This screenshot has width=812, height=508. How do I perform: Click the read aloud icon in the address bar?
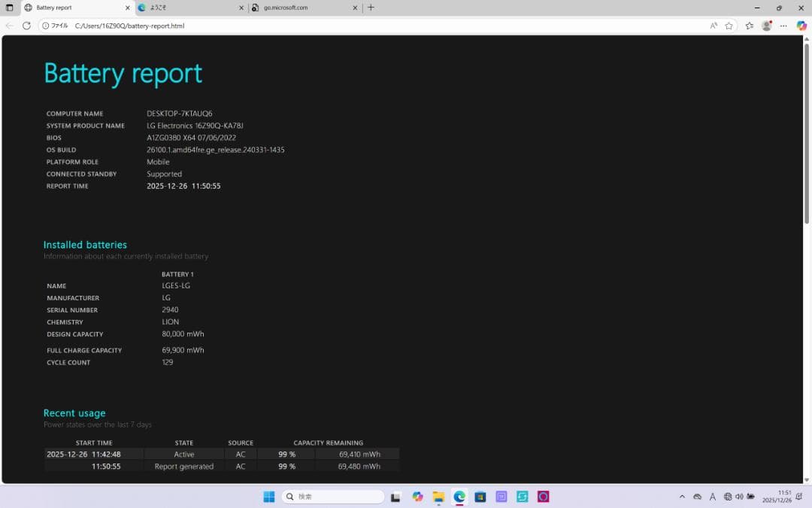[x=714, y=25]
